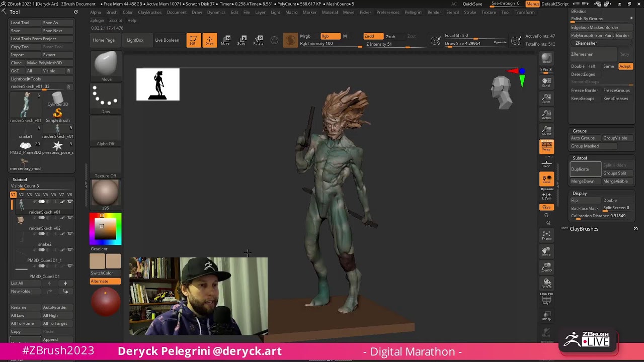Toggle visibility eye of PM3D_Cube3D1_1 subtool
The image size is (644, 362).
pyautogui.click(x=70, y=250)
